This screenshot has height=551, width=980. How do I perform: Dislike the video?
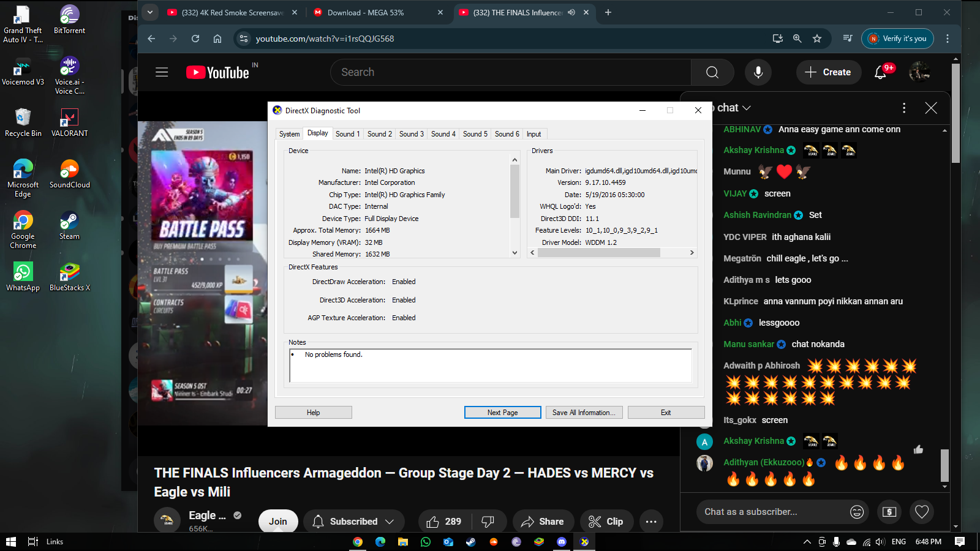click(488, 522)
